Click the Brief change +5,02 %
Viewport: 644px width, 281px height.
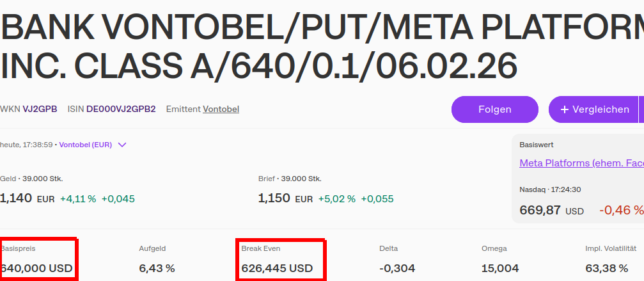coord(336,199)
